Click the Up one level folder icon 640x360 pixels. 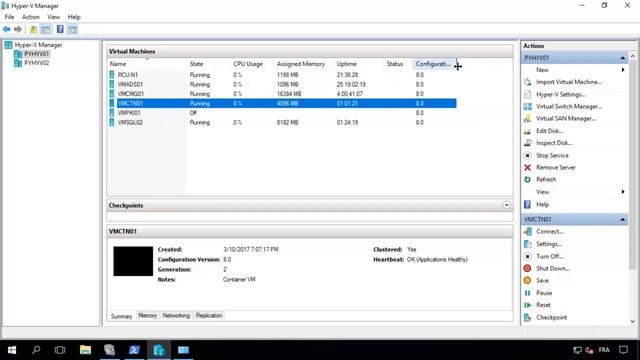[x=33, y=29]
